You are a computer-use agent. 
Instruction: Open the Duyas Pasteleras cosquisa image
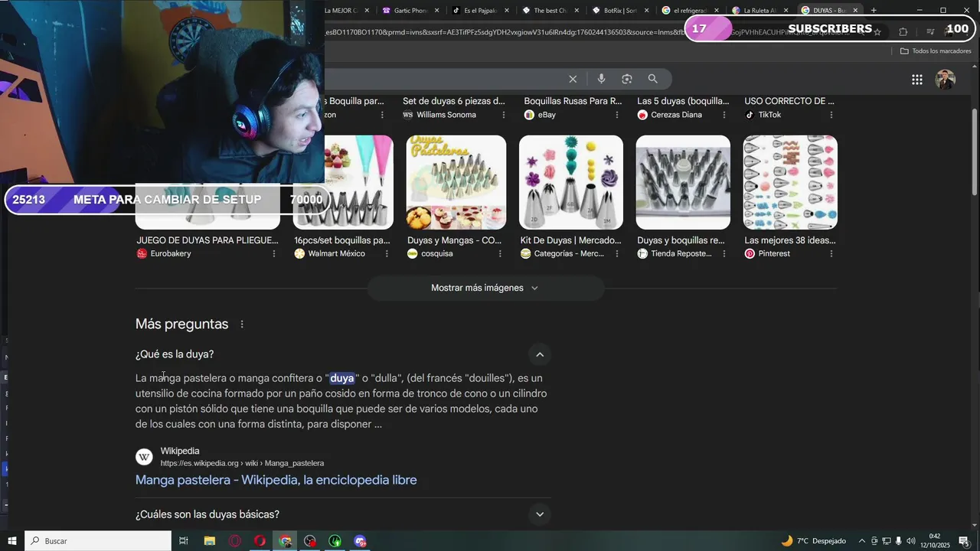coord(456,182)
